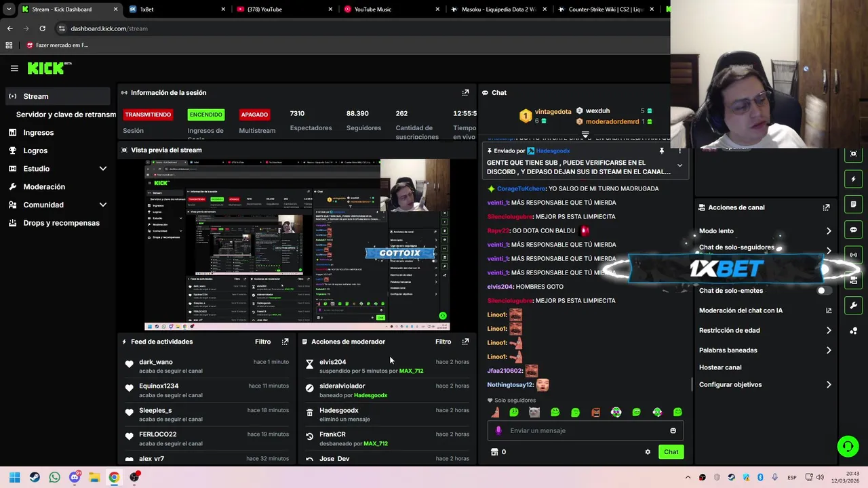Click the Enviar un mensaje chat input
The width and height of the screenshot is (868, 488).
(x=586, y=430)
